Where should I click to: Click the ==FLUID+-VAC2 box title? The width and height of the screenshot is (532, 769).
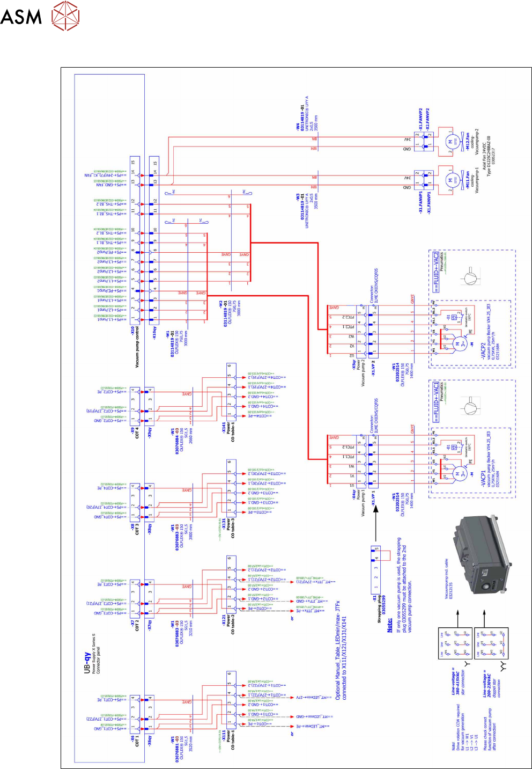[437, 272]
